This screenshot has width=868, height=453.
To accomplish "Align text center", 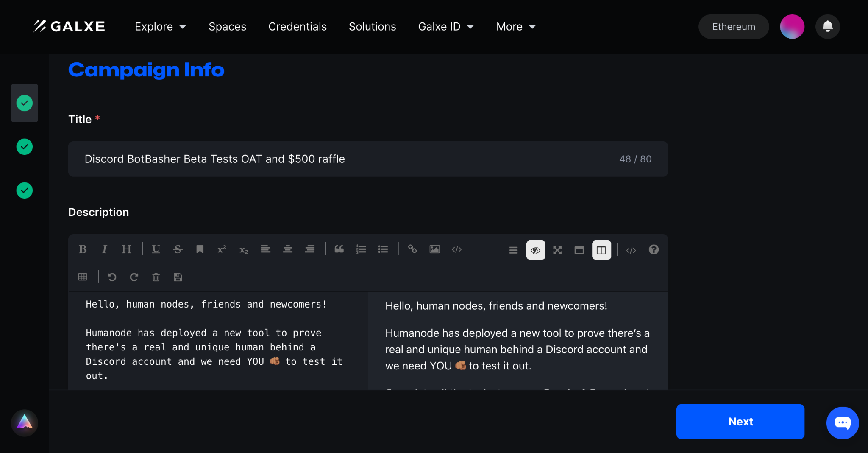I will tap(288, 249).
